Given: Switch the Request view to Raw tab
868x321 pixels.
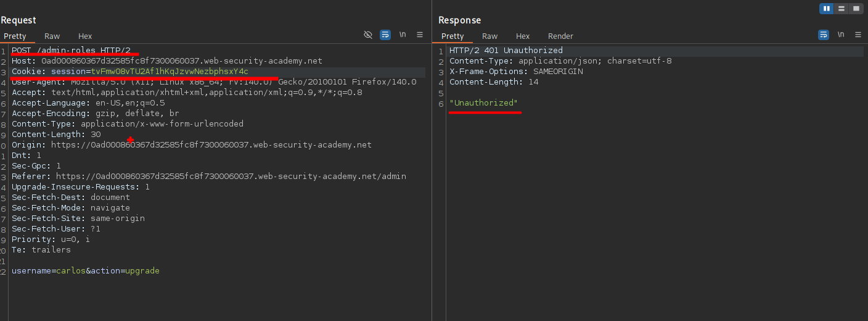Looking at the screenshot, I should [52, 36].
